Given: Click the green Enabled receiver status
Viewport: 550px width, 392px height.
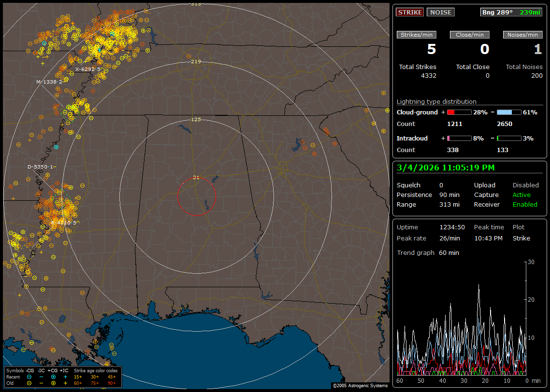Looking at the screenshot, I should (x=525, y=204).
